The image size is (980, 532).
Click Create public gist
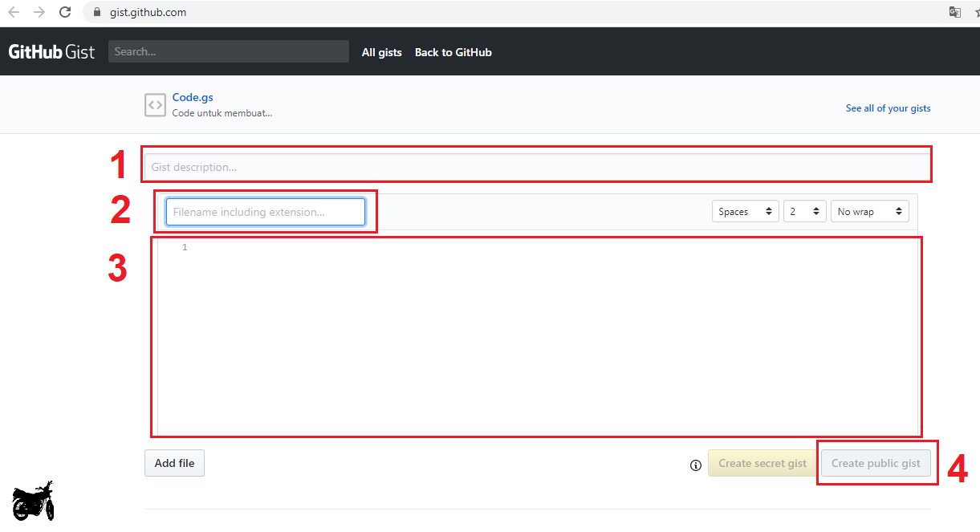tap(876, 463)
